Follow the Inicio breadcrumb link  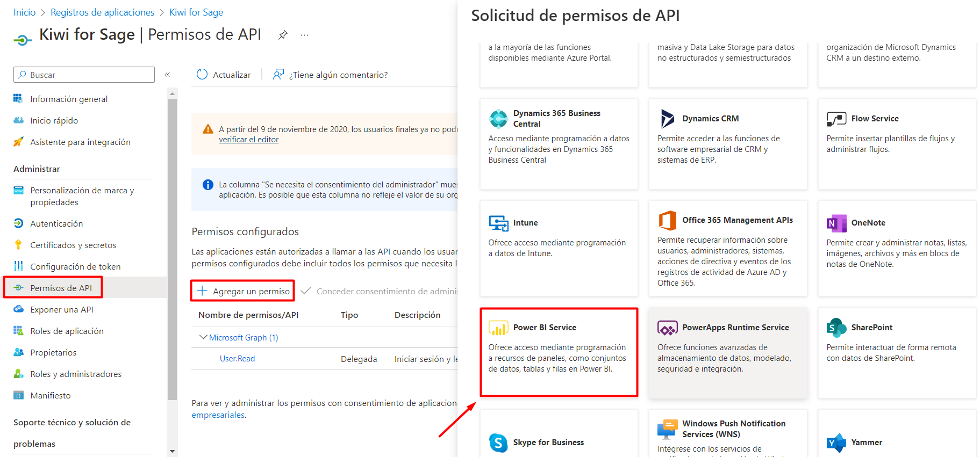tap(25, 12)
